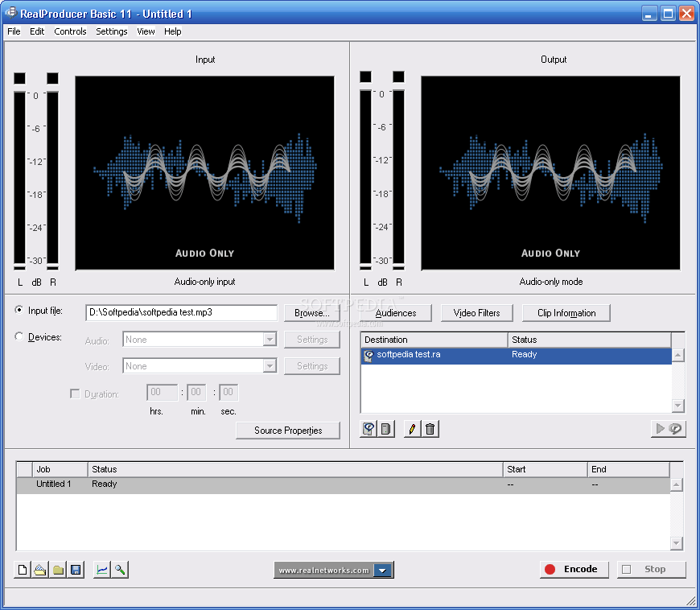Open statistics with the line graph icon
Image resolution: width=700 pixels, height=610 pixels.
click(102, 570)
